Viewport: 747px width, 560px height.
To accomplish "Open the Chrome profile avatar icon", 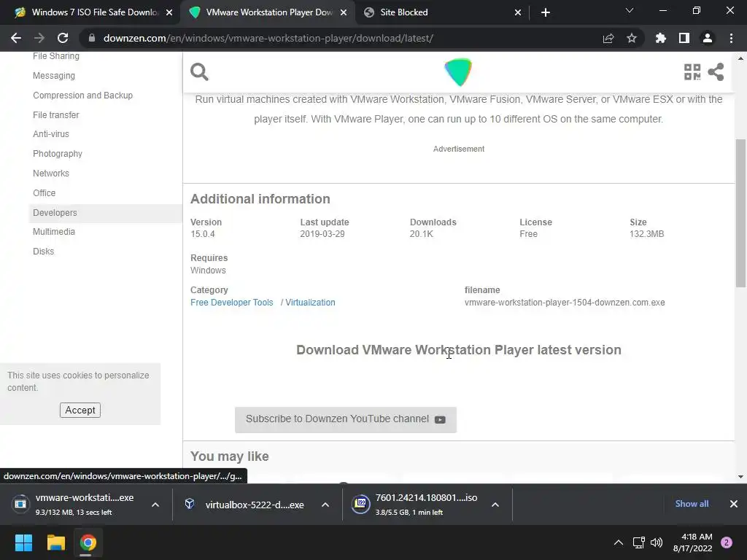I will pos(708,38).
